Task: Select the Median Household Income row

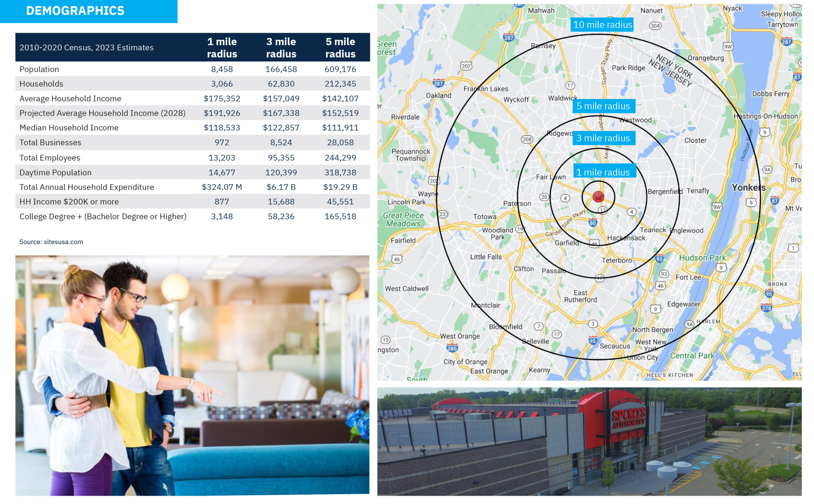Action: (x=192, y=128)
